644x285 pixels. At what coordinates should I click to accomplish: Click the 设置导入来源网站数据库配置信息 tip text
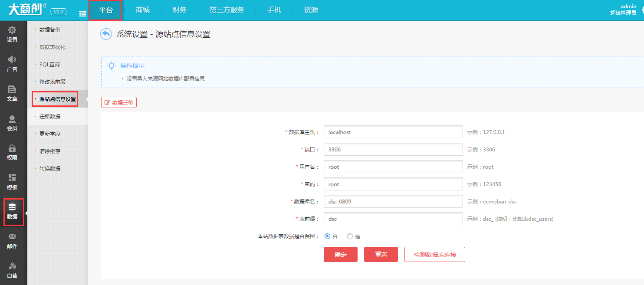[x=166, y=79]
